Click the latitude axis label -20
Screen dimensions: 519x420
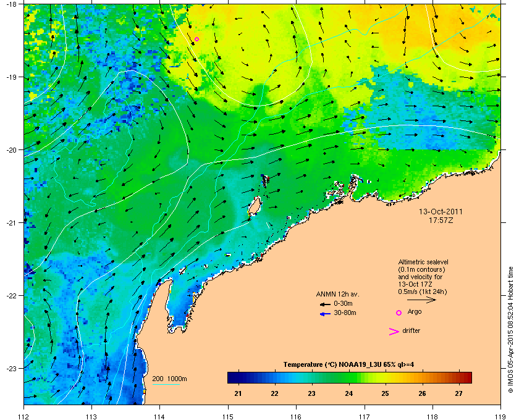tap(12, 150)
